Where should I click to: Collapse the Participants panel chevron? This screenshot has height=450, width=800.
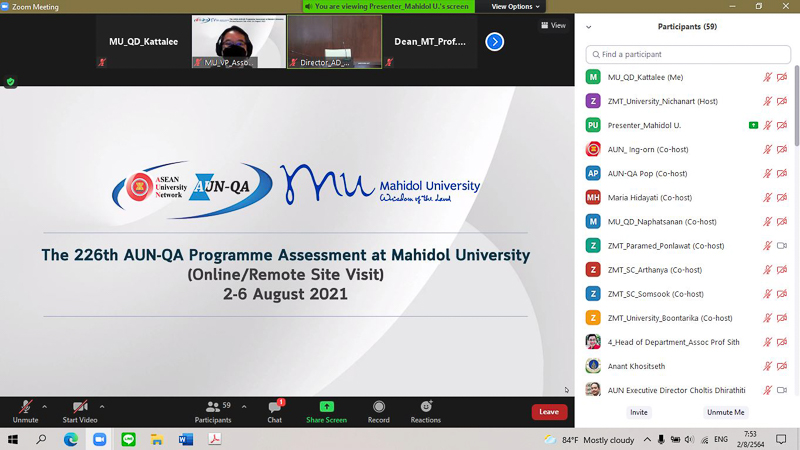coord(588,27)
